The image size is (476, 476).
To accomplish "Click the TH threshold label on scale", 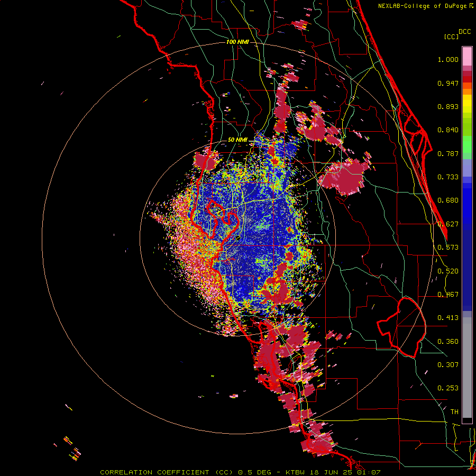I will 454,411.
